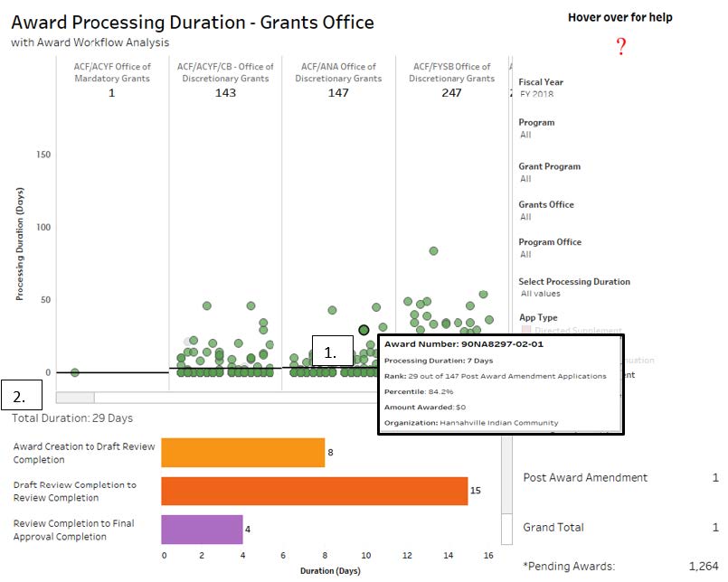Select the purple Review Completion to Final Approval bar

202,529
